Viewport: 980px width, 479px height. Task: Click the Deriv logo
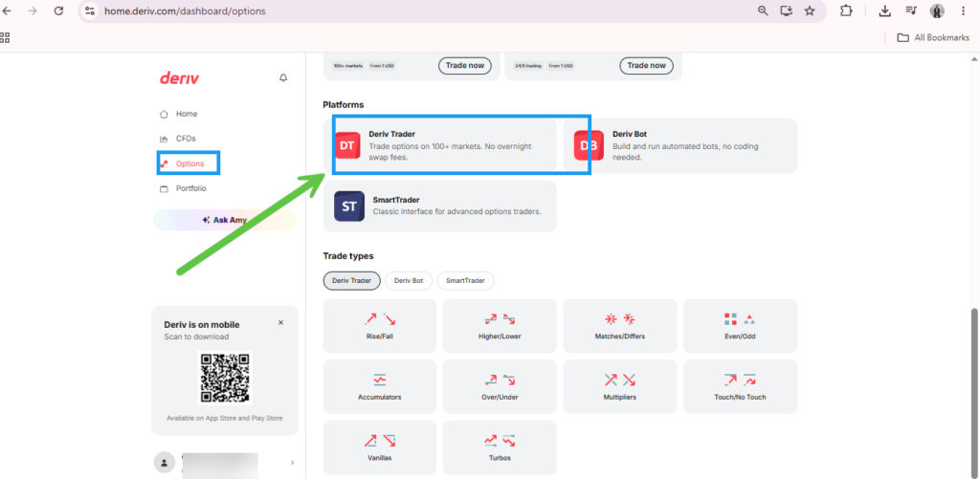(x=179, y=78)
